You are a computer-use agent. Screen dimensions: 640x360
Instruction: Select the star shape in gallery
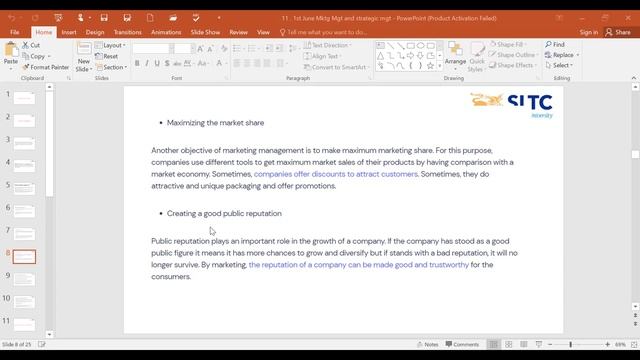[430, 65]
